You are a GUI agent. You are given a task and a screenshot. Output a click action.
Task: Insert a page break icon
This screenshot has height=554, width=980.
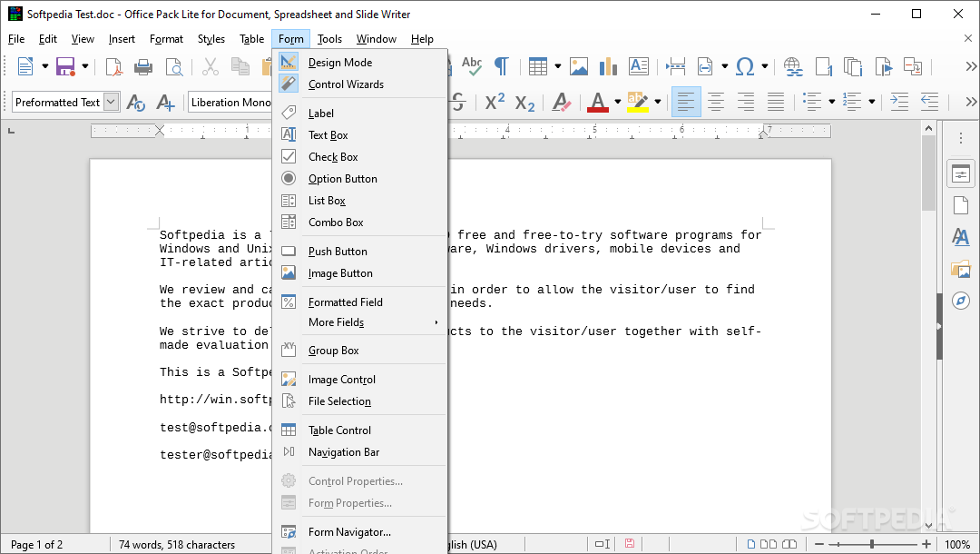point(676,66)
